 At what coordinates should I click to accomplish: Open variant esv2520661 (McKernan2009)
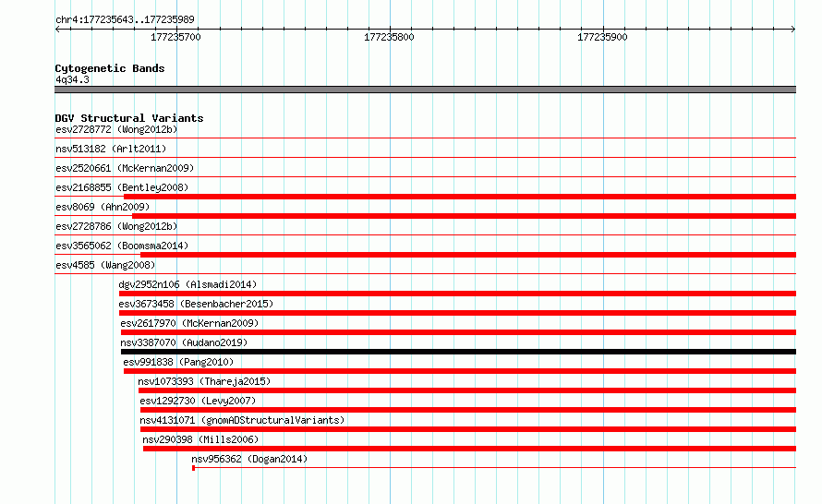[125, 168]
